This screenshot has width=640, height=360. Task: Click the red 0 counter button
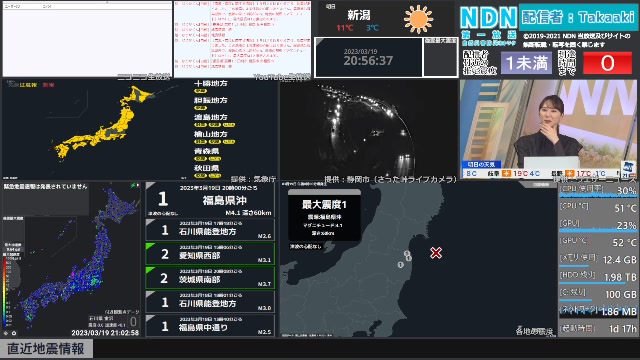point(607,63)
